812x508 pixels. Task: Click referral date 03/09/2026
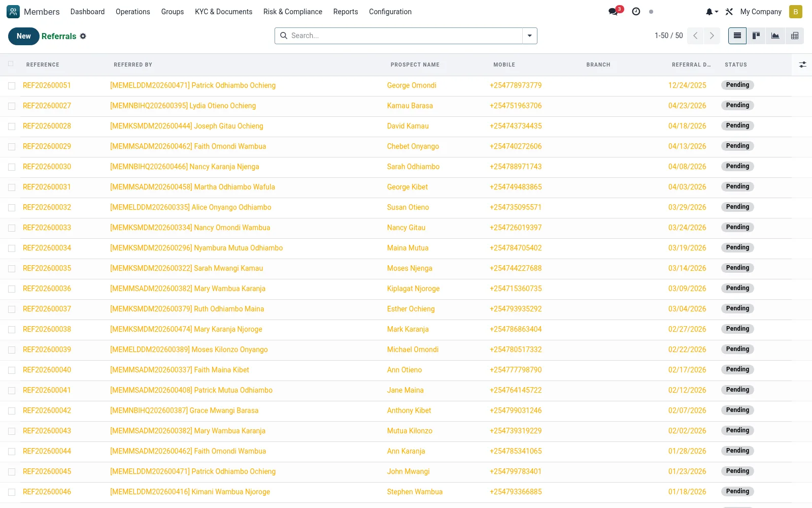pyautogui.click(x=687, y=289)
